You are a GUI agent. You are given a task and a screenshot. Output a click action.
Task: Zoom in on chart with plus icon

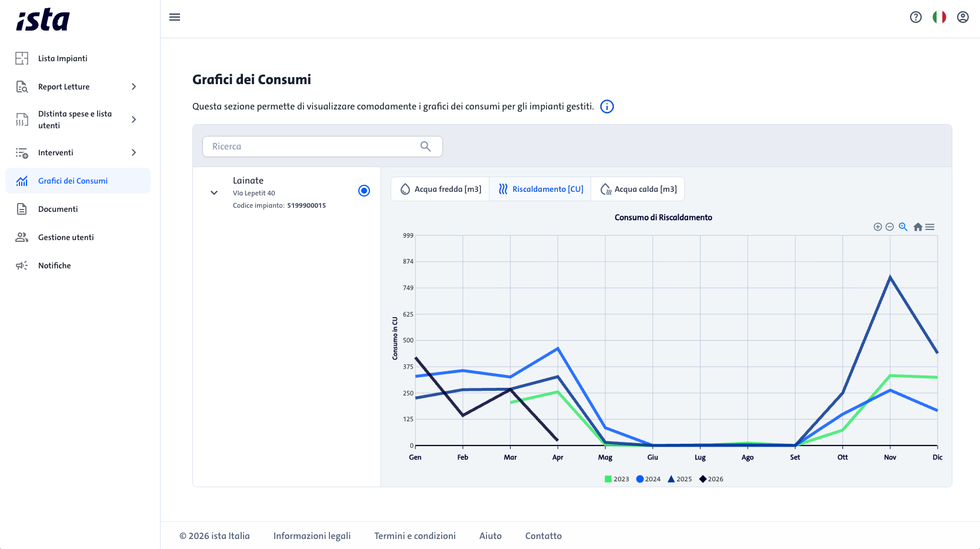[x=878, y=227]
